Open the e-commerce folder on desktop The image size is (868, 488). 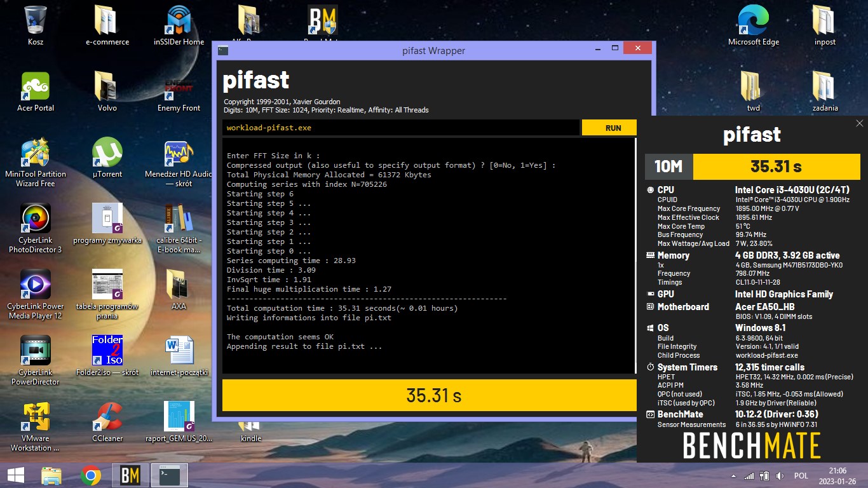[x=107, y=26]
